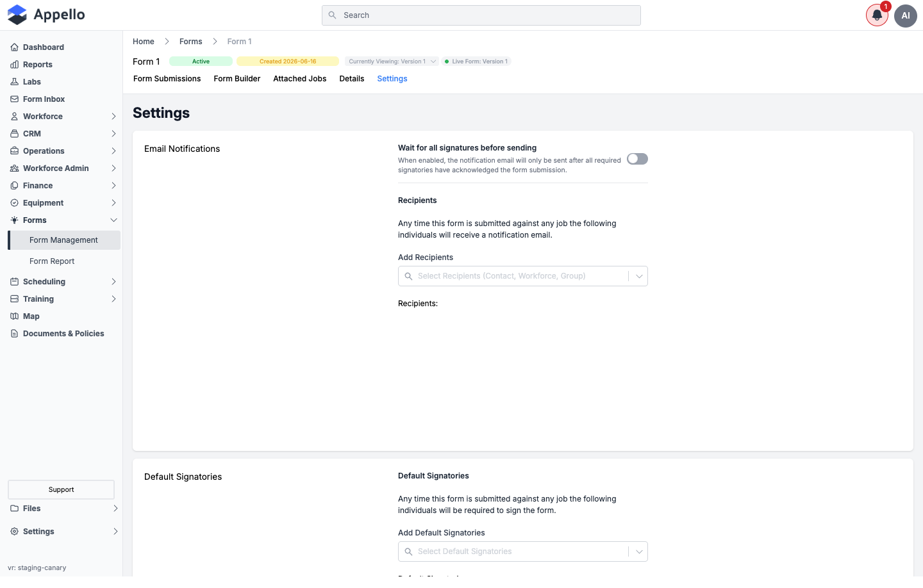
Task: Click the Created 2026-06-16 badge
Action: click(288, 61)
